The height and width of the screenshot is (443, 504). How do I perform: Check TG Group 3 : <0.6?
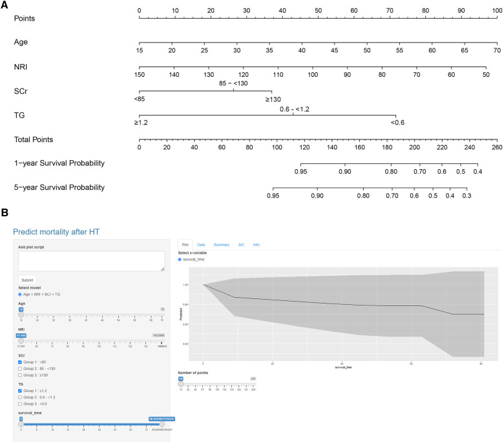(x=21, y=404)
